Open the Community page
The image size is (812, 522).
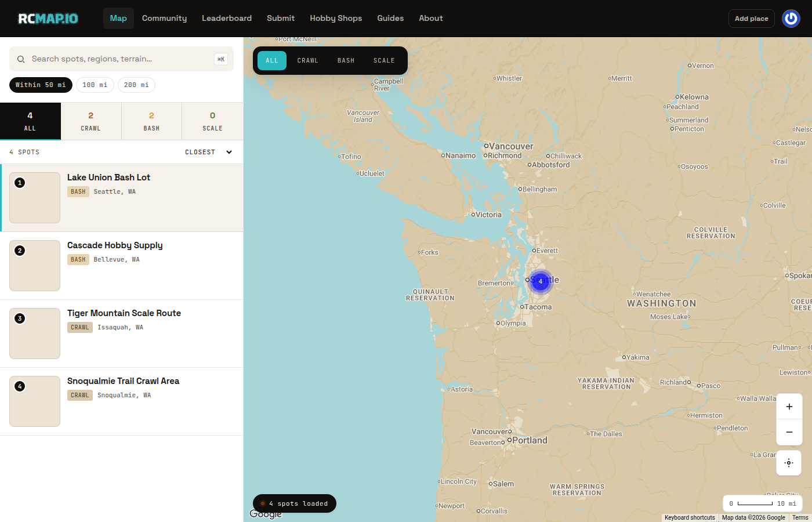tap(165, 19)
